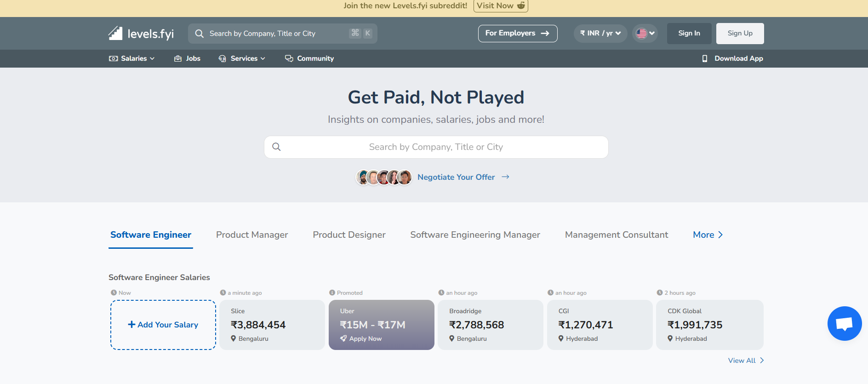The width and height of the screenshot is (868, 384).
Task: Click the Software Engineer Salaries heading
Action: (x=159, y=277)
